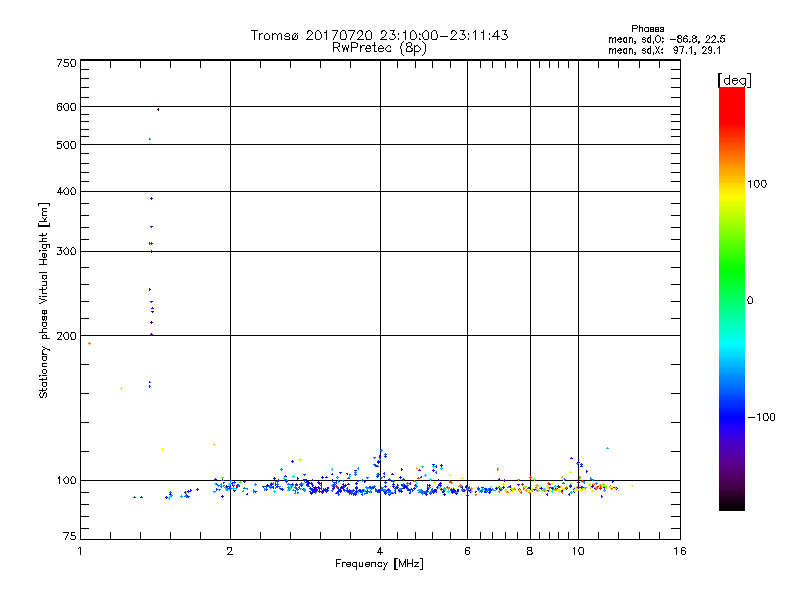Click the y-axis tick label '500'

point(66,145)
